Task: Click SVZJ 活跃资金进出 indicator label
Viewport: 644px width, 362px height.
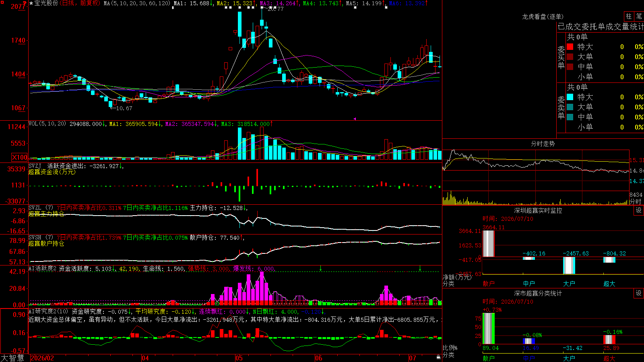Action: [x=57, y=166]
